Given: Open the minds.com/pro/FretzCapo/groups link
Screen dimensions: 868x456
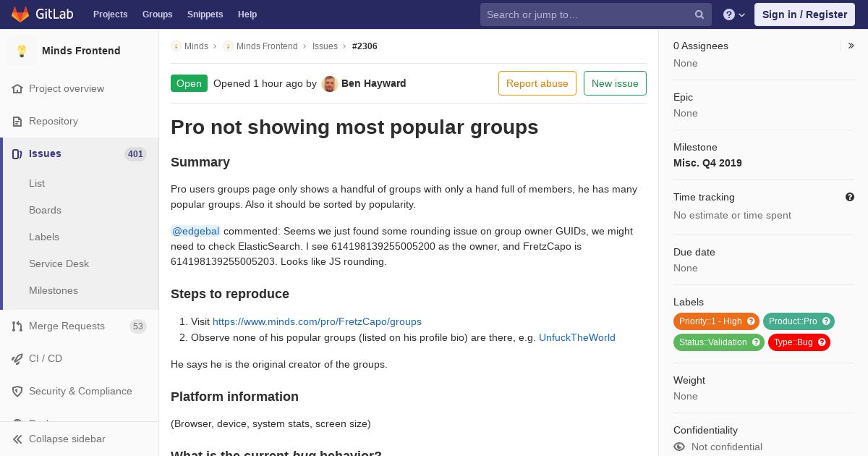Looking at the screenshot, I should coord(317,321).
